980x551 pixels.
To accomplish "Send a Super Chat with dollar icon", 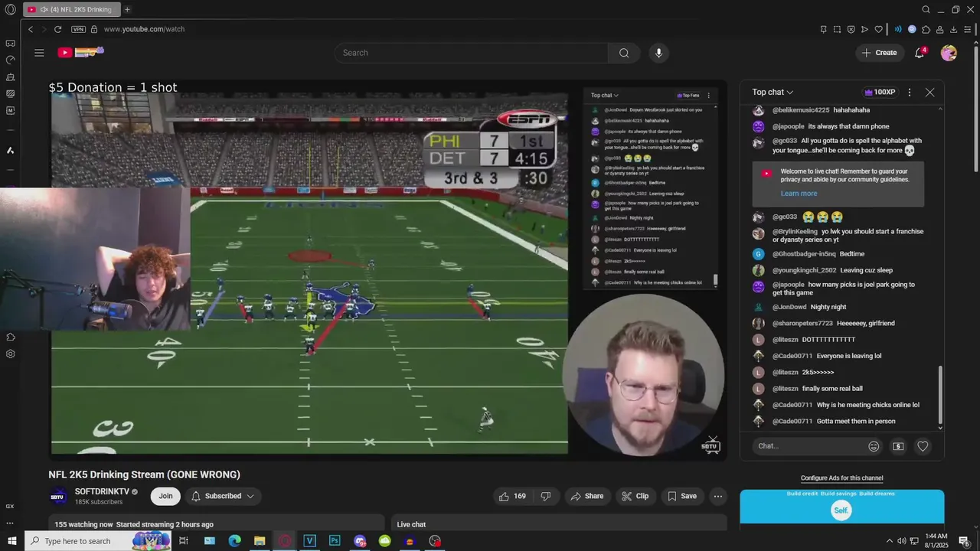I will (898, 446).
